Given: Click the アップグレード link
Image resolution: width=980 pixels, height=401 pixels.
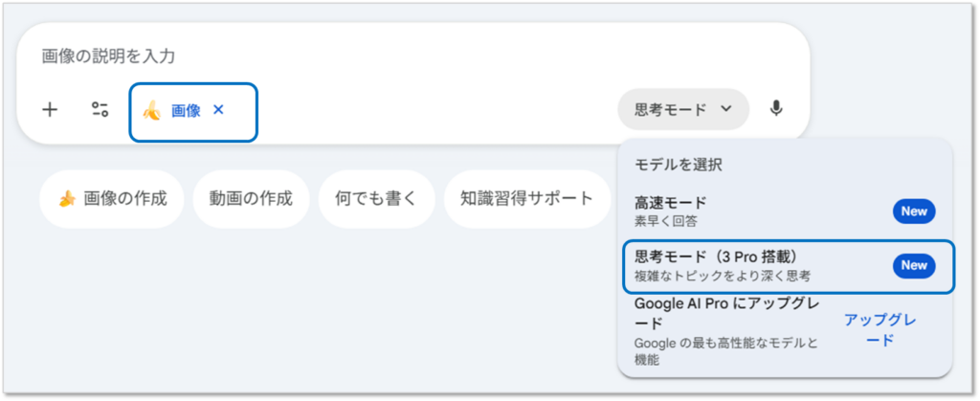Looking at the screenshot, I should click(880, 330).
